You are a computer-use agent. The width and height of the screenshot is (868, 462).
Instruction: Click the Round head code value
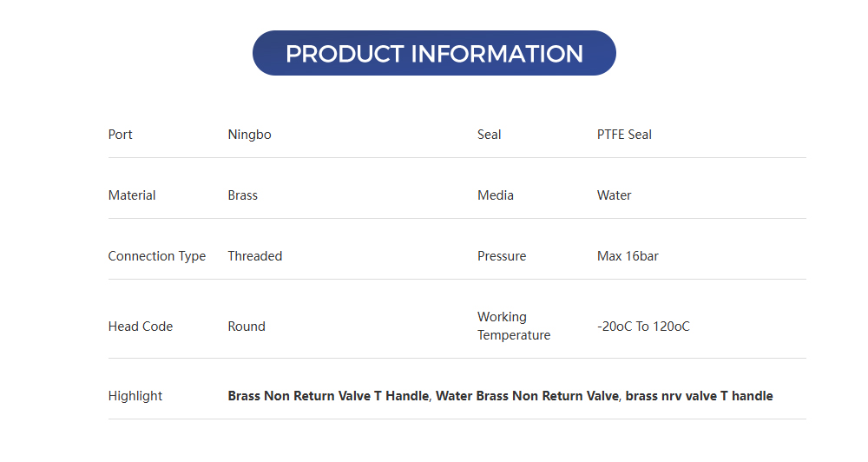tap(247, 327)
